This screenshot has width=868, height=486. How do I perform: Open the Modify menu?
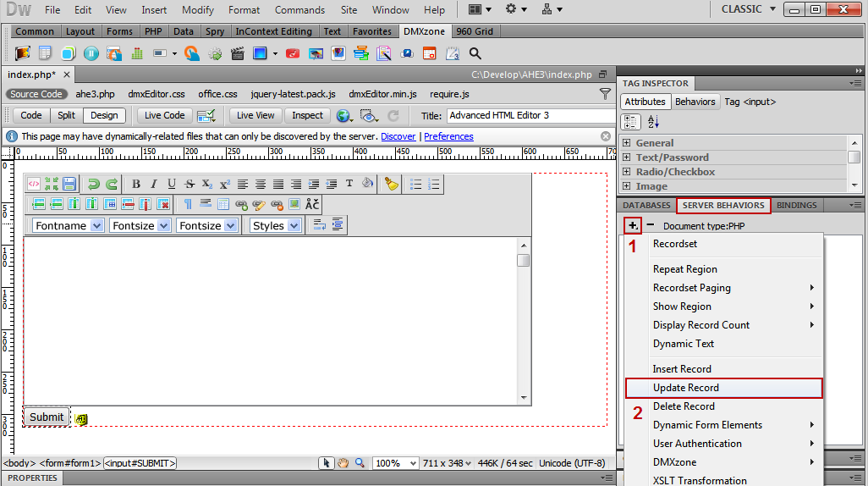(198, 10)
